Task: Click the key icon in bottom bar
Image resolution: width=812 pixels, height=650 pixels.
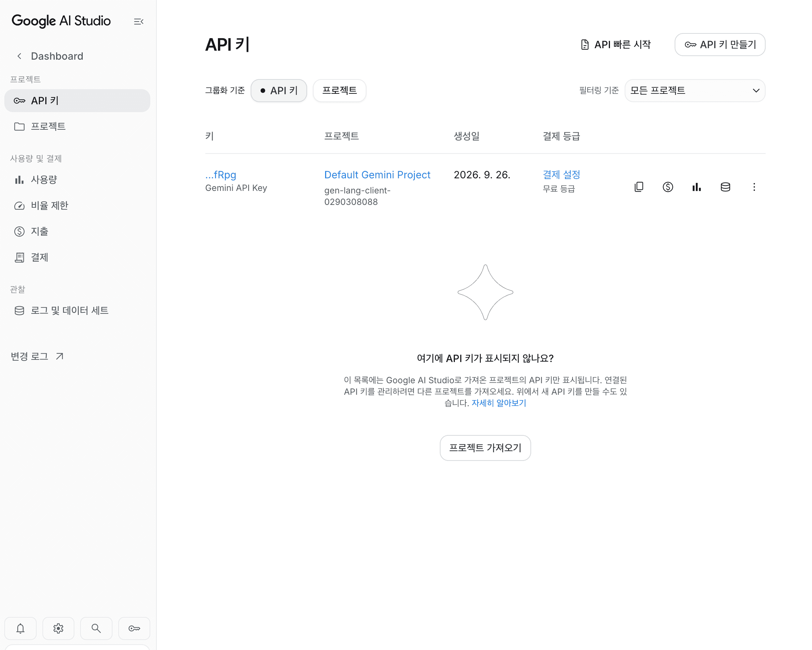Action: point(134,628)
